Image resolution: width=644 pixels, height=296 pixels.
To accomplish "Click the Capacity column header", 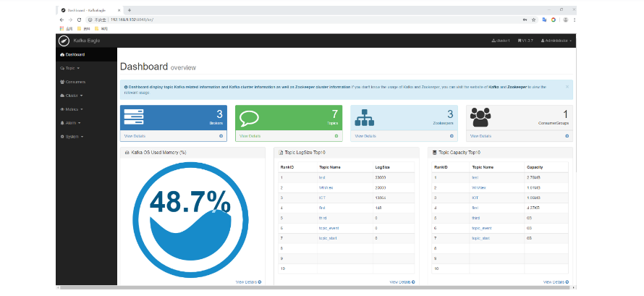I will tap(534, 167).
